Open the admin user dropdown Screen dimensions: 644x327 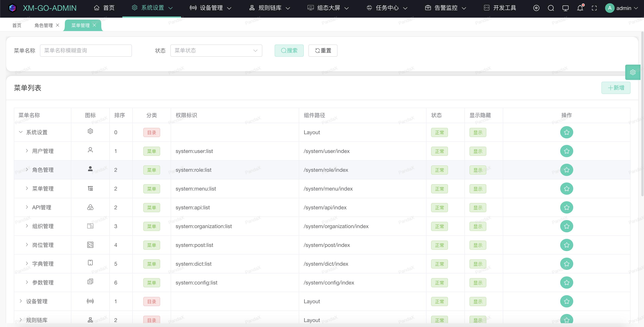click(622, 8)
